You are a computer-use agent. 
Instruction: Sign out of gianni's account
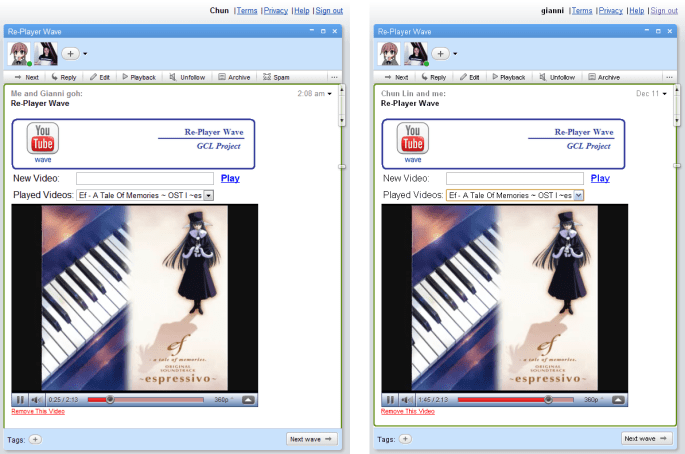tap(664, 10)
